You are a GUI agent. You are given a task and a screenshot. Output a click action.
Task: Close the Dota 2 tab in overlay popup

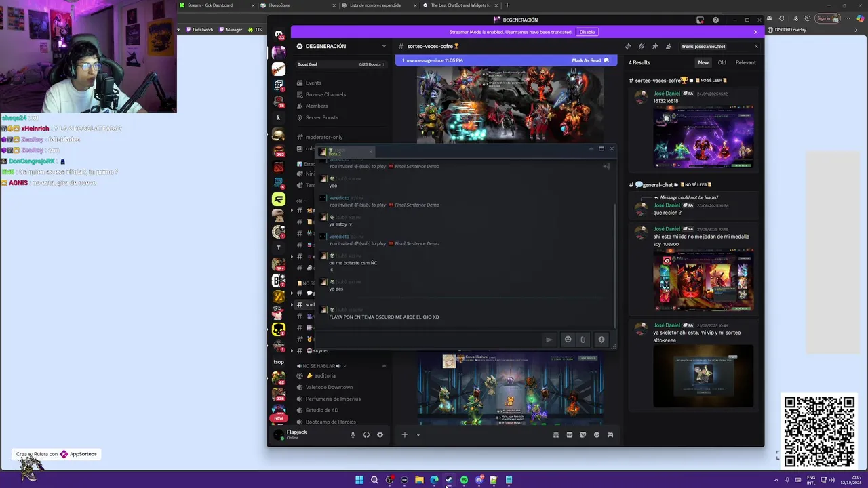(370, 152)
